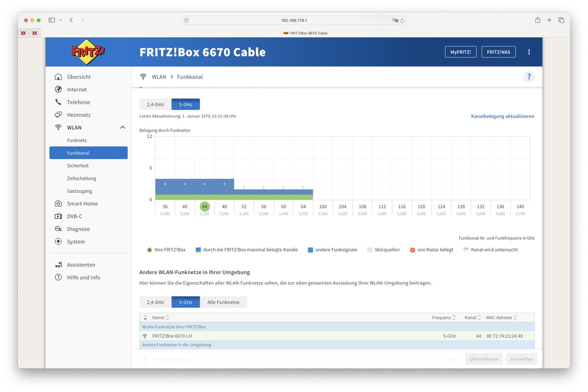Click the reader page icon in address bar

click(186, 20)
